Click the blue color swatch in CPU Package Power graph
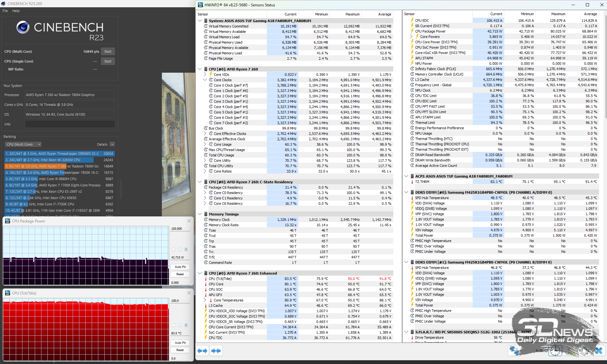 pos(186,249)
